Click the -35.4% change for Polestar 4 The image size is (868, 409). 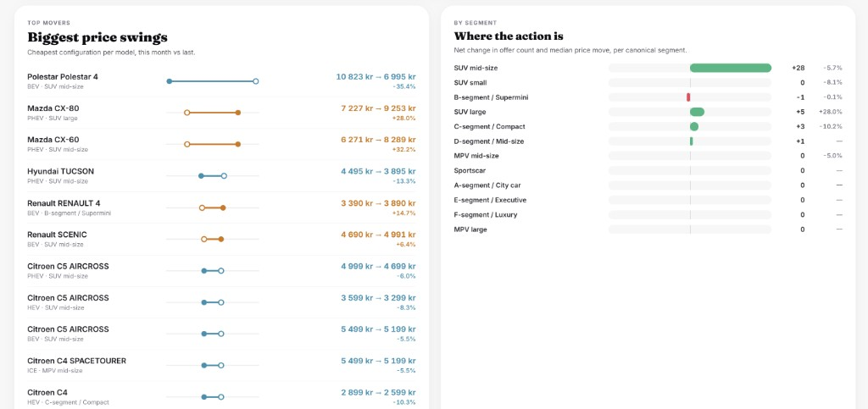(x=403, y=86)
